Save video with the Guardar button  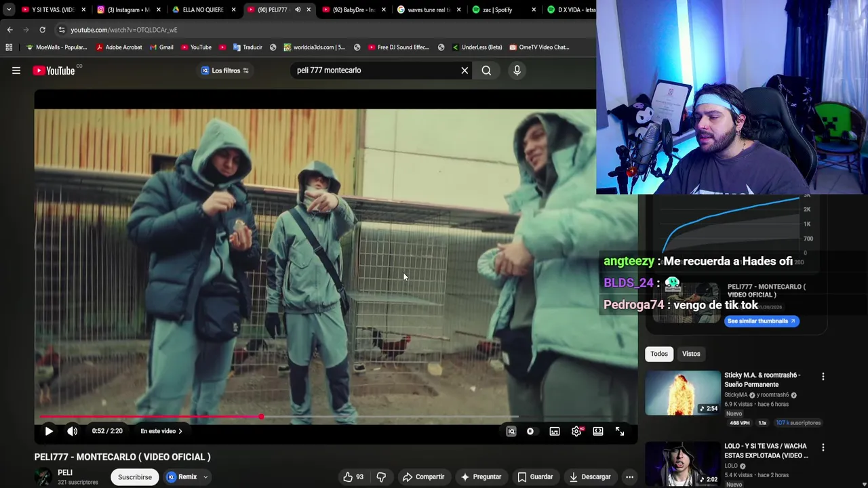point(535,477)
